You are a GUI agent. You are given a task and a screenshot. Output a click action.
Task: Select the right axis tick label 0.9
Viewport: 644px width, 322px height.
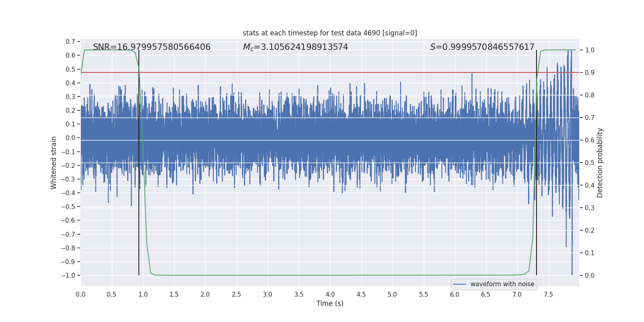click(x=590, y=73)
